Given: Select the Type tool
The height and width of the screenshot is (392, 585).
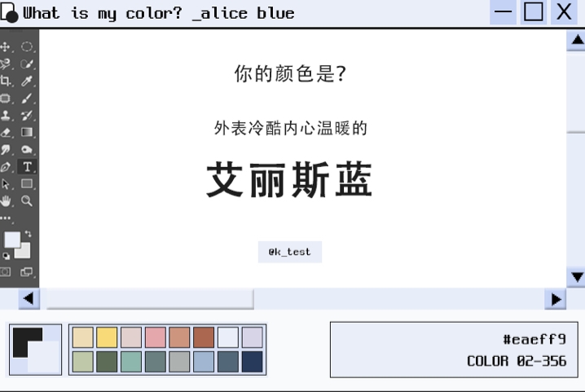Looking at the screenshot, I should pos(27,166).
